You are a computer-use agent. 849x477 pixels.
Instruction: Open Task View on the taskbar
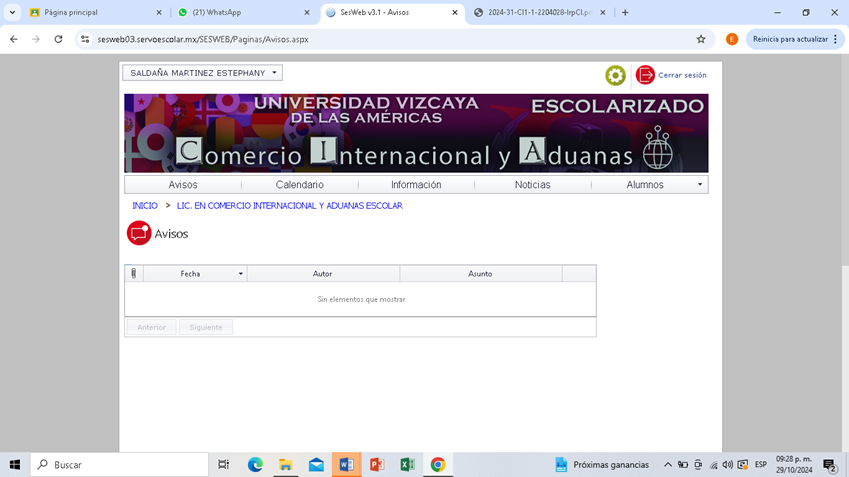click(x=223, y=465)
